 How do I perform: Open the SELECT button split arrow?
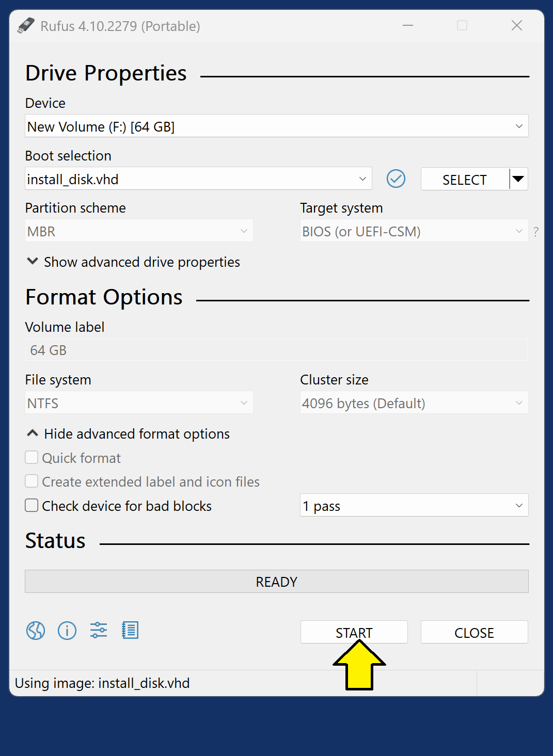pos(518,179)
